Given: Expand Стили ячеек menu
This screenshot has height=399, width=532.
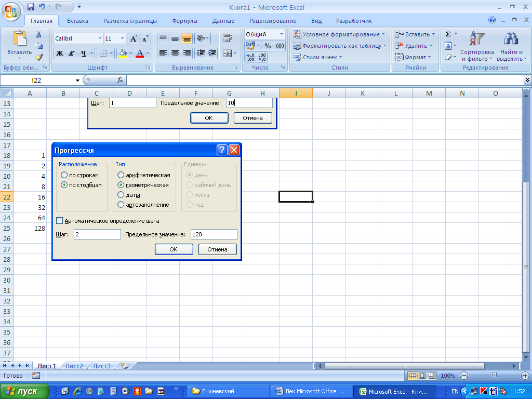Looking at the screenshot, I should point(317,57).
